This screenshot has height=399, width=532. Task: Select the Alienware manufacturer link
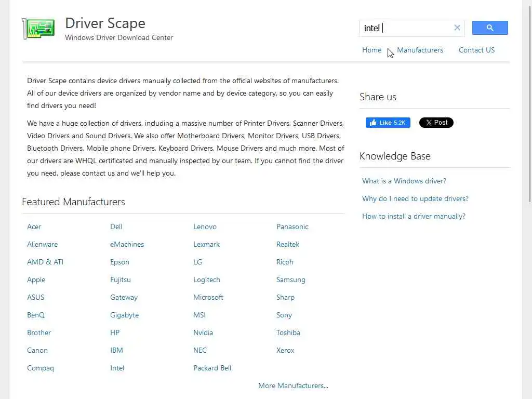(43, 244)
